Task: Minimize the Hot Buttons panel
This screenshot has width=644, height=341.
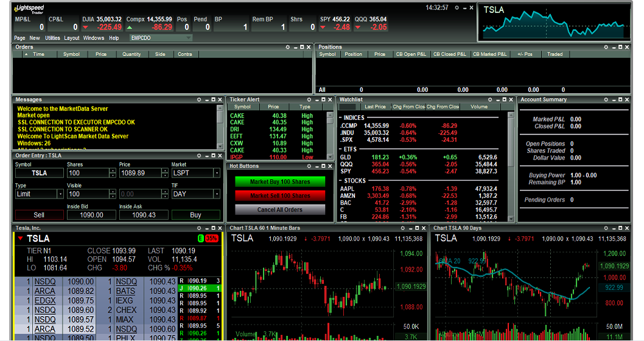Action: tap(317, 166)
